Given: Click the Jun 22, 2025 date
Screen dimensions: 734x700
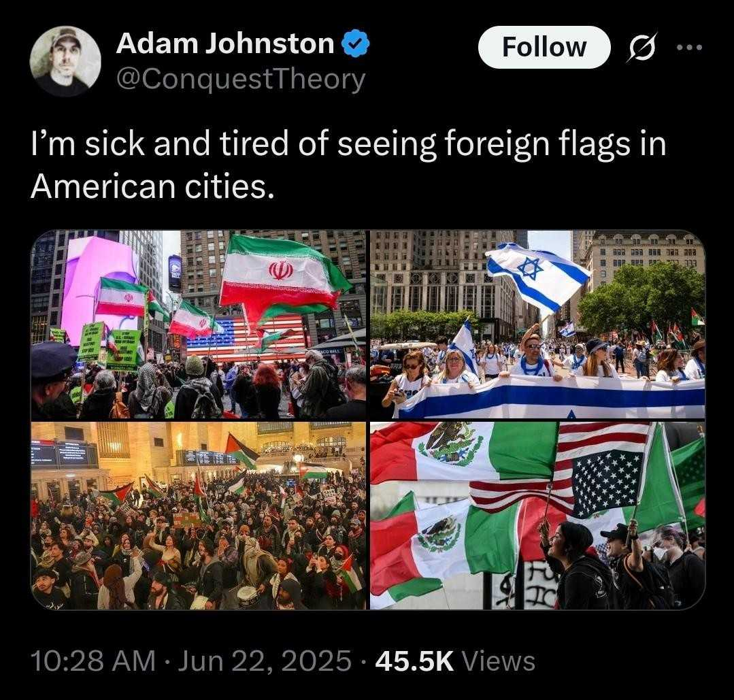Looking at the screenshot, I should click(265, 661).
